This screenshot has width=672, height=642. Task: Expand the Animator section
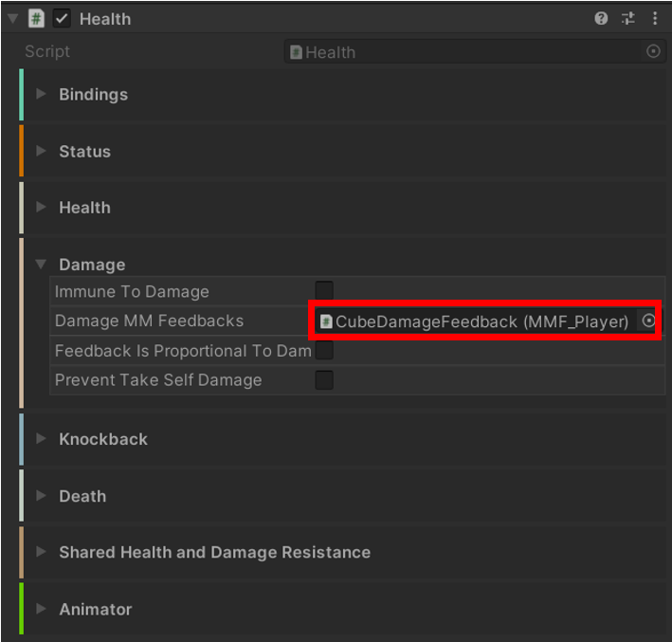coord(41,609)
